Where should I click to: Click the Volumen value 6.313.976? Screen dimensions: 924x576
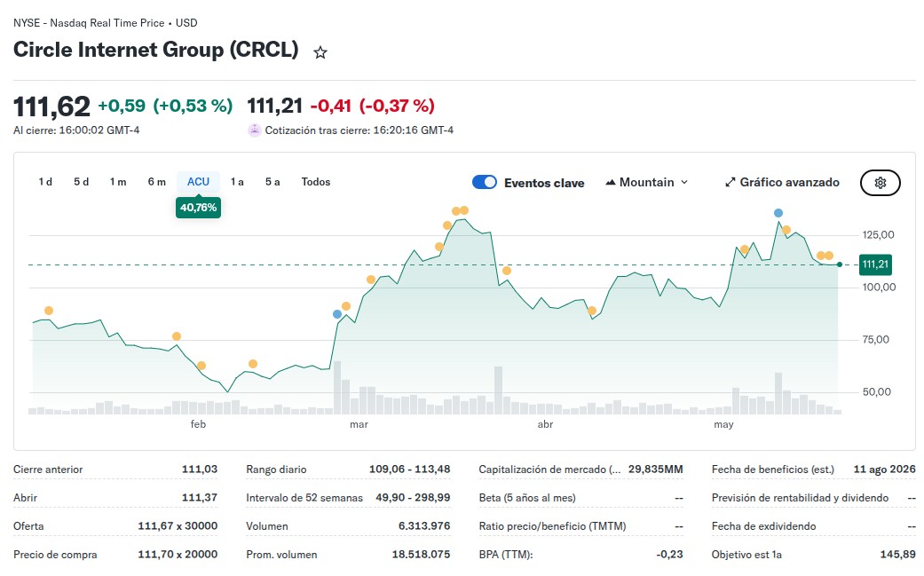424,526
